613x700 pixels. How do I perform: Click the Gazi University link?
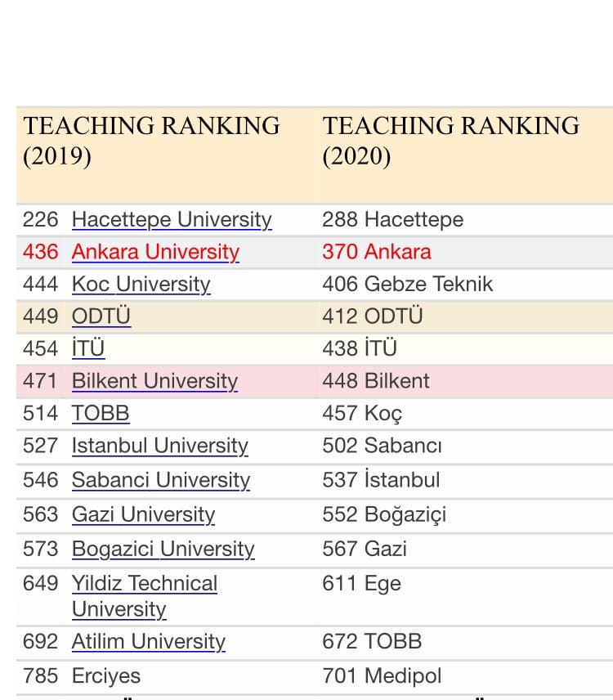[x=144, y=514]
